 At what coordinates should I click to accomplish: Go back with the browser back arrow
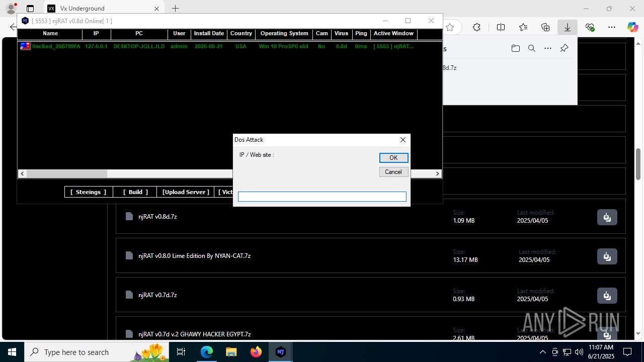(x=13, y=27)
